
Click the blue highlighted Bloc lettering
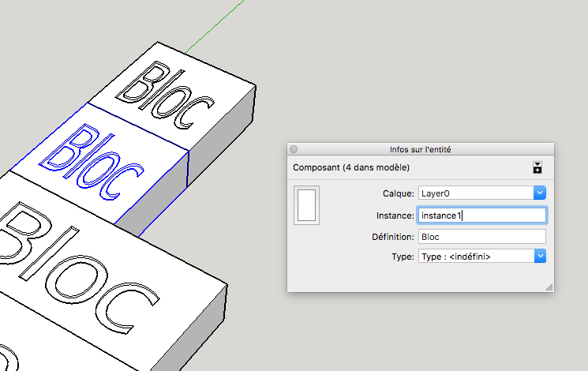92,160
